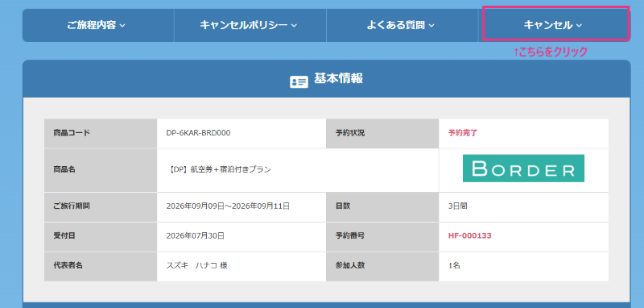644x308 pixels.
Task: Click the 参加人数 label cell
Action: (382, 266)
